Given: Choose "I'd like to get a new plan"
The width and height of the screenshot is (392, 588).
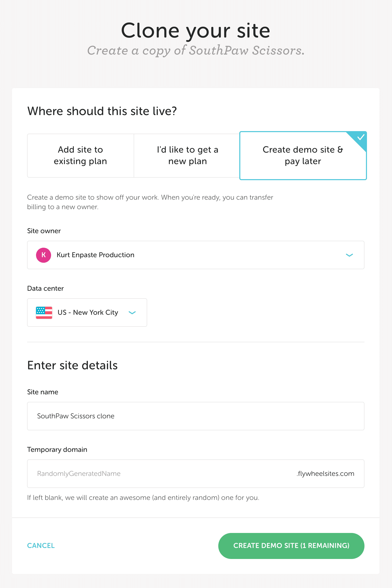Looking at the screenshot, I should (x=187, y=155).
